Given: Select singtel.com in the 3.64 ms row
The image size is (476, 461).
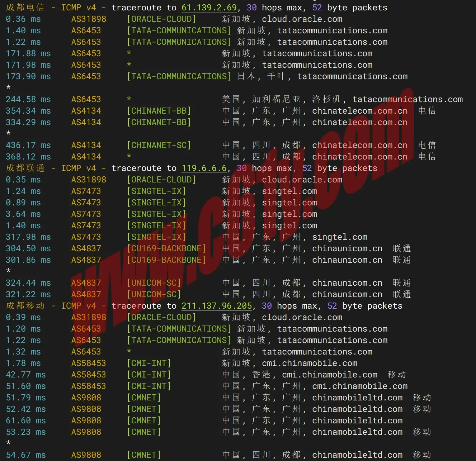Looking at the screenshot, I should (289, 214).
